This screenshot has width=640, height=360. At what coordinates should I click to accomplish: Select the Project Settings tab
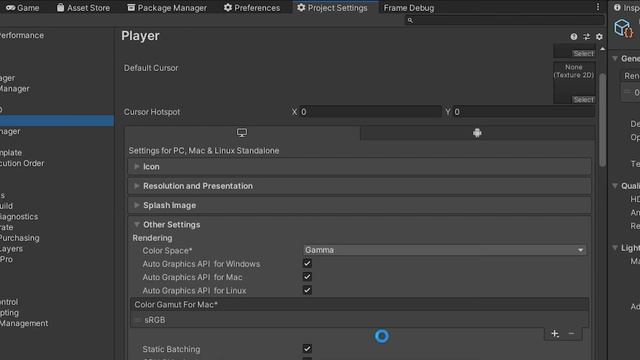coord(332,7)
